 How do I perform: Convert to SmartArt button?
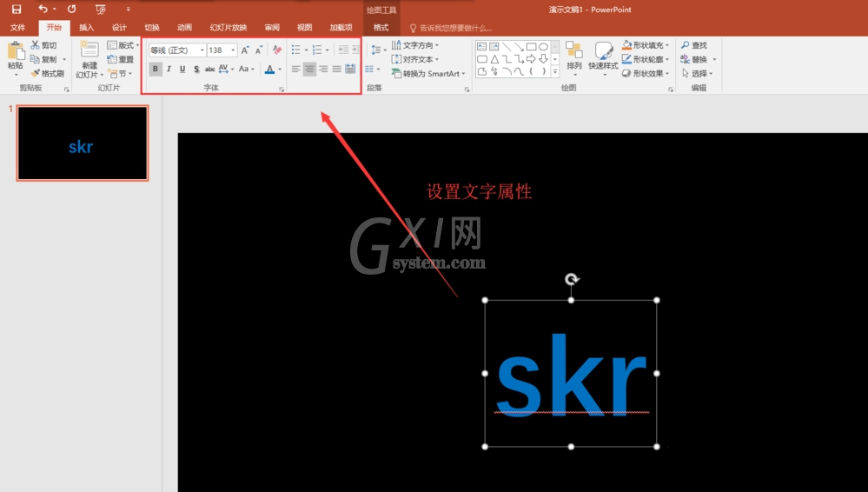coord(427,73)
